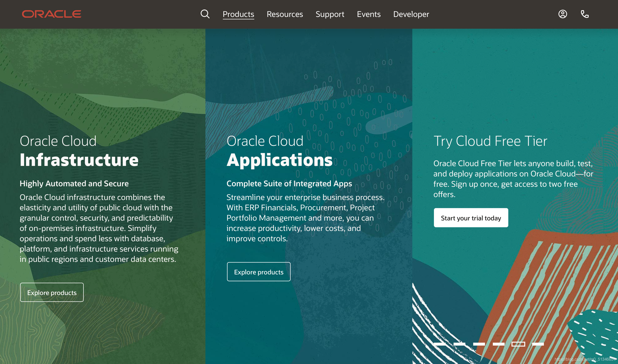The image size is (618, 364).
Task: Select the fourth carousel slide indicator
Action: pos(498,344)
